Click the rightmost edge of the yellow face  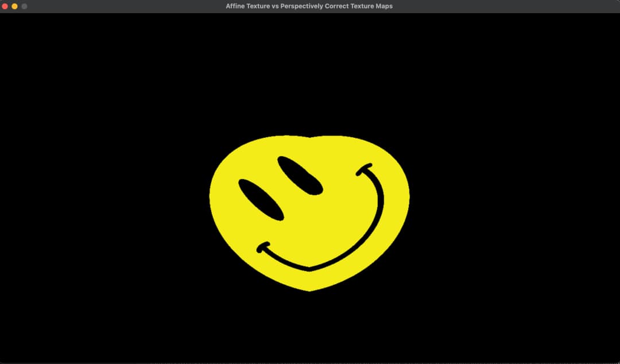click(x=408, y=195)
